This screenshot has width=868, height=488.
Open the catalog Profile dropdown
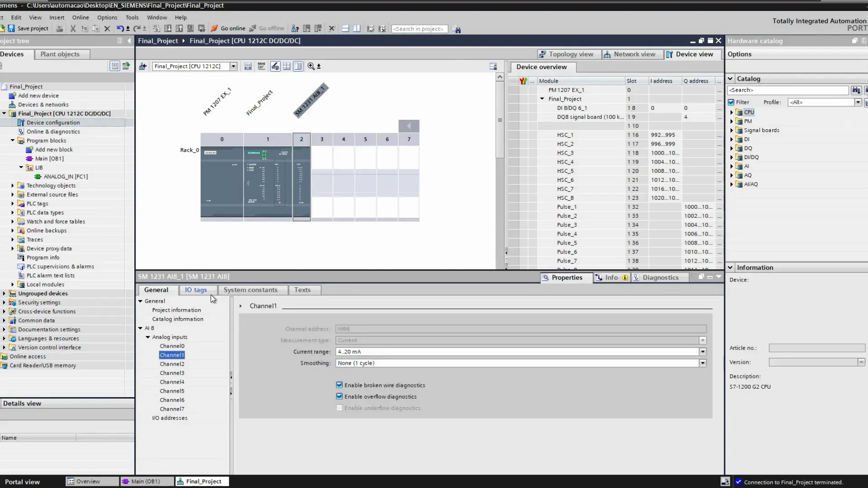(858, 102)
